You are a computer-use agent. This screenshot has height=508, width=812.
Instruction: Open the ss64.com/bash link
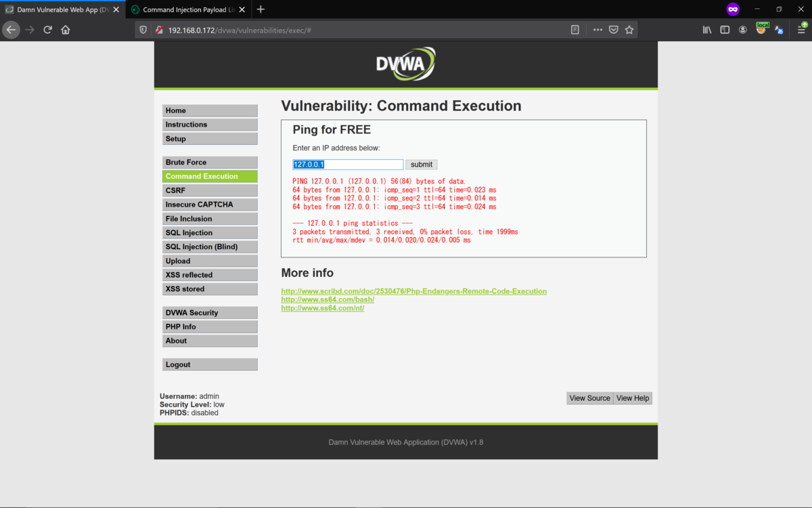[x=328, y=299]
